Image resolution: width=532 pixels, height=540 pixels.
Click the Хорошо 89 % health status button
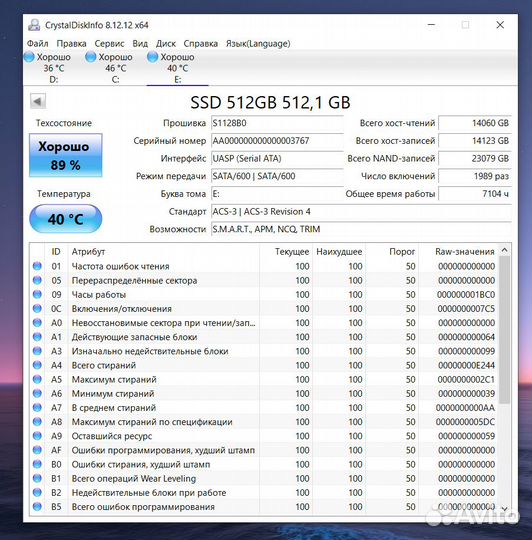click(x=65, y=155)
